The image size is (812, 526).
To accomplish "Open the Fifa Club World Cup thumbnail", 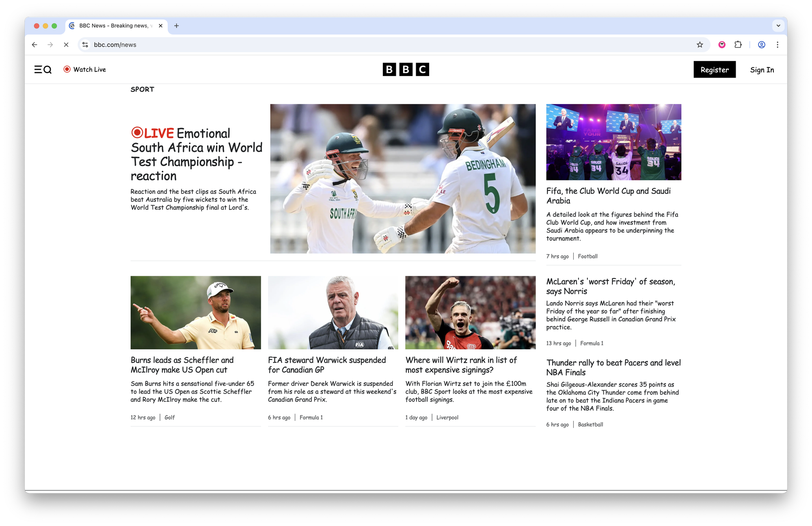I will tap(613, 142).
